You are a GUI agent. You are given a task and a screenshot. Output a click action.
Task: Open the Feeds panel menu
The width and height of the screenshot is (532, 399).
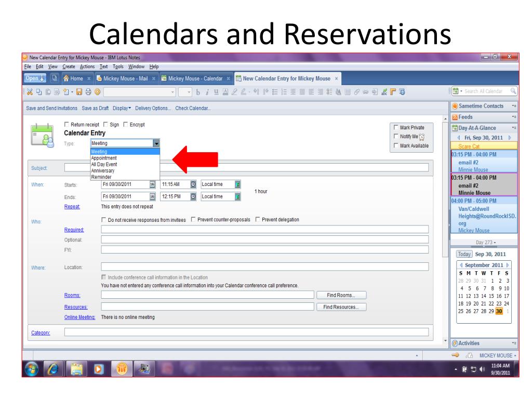(514, 117)
